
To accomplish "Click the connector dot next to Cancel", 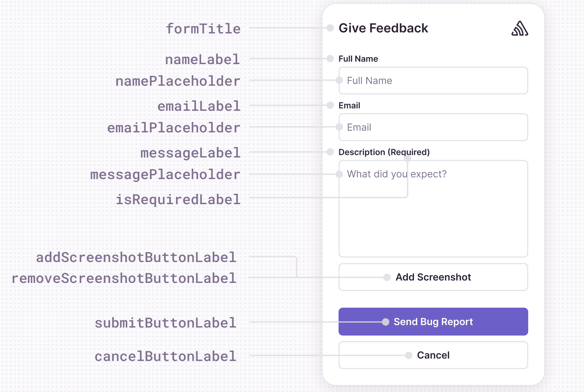I will (409, 355).
